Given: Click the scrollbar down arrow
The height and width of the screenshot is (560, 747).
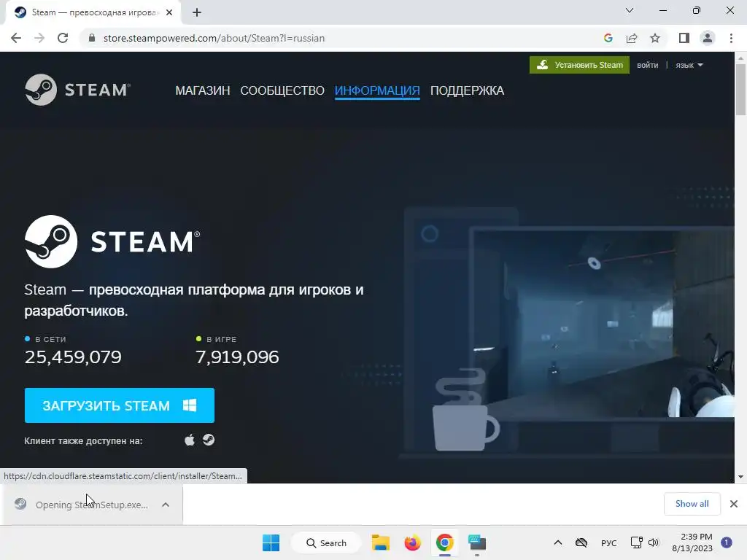Looking at the screenshot, I should tap(740, 476).
